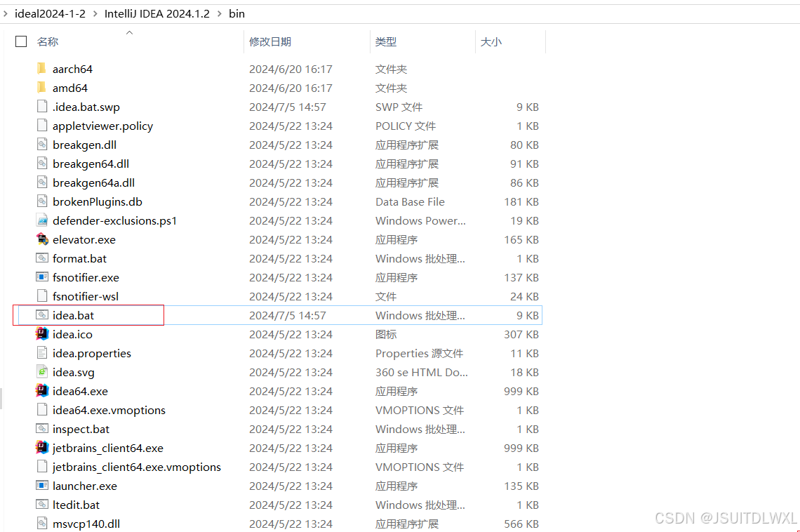
Task: Click the idea64.exe IntelliJ icon
Action: (42, 390)
